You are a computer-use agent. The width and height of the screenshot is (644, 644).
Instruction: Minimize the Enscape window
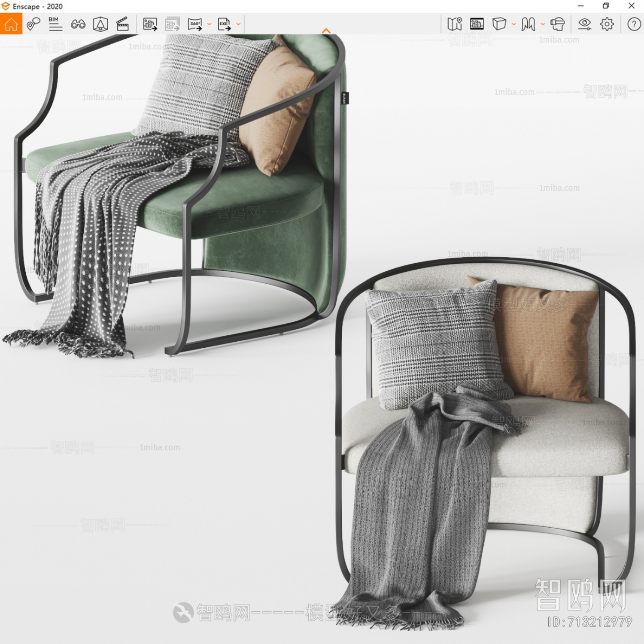click(581, 6)
